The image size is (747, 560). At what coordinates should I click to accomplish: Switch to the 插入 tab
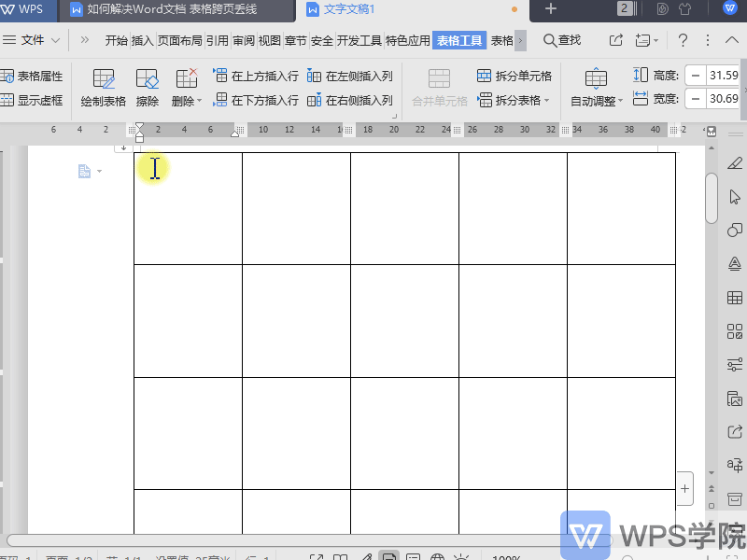pyautogui.click(x=143, y=40)
